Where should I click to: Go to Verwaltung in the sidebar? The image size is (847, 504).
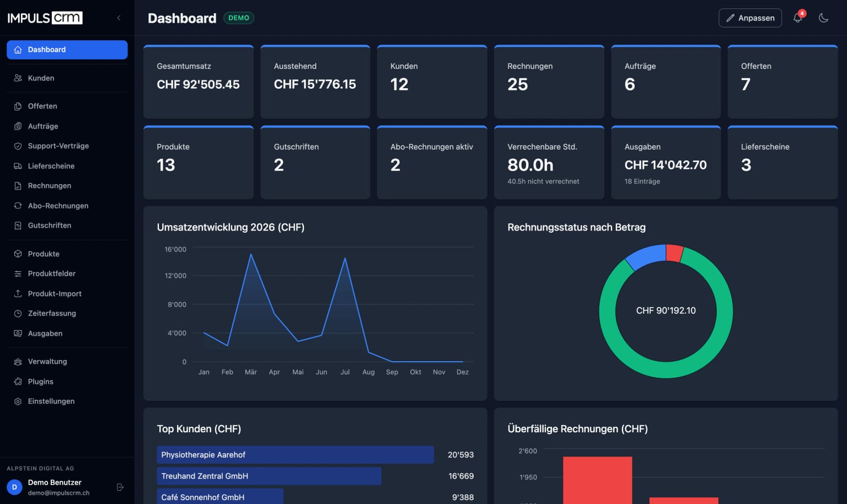pyautogui.click(x=67, y=362)
